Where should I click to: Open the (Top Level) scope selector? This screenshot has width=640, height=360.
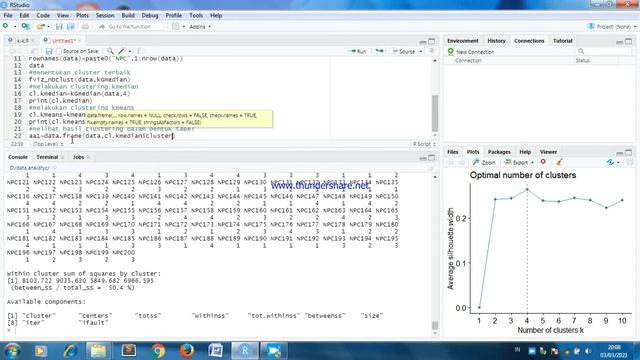(48, 144)
